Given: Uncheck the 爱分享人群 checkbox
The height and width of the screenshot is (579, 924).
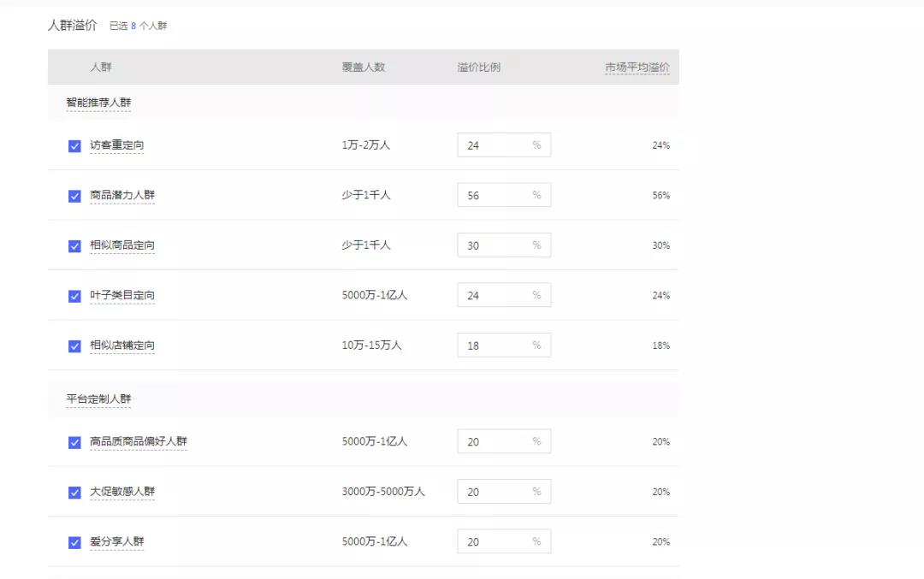Looking at the screenshot, I should point(74,542).
